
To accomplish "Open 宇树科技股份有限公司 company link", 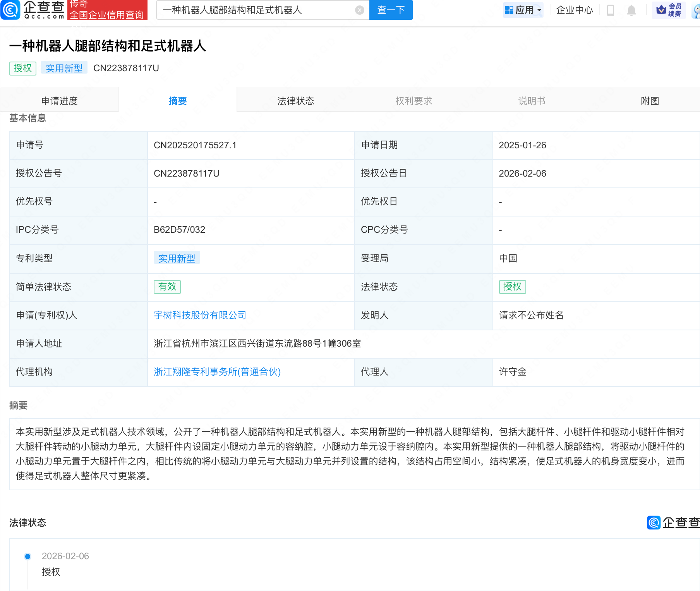I will tap(200, 315).
